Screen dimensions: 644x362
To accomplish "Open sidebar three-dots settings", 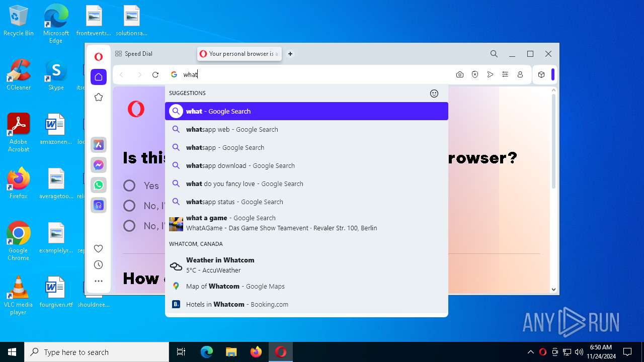I will click(99, 281).
